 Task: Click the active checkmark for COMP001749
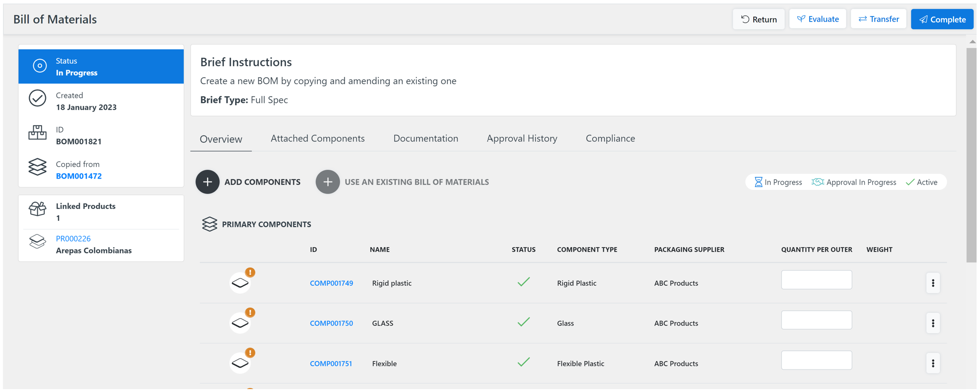coord(524,282)
